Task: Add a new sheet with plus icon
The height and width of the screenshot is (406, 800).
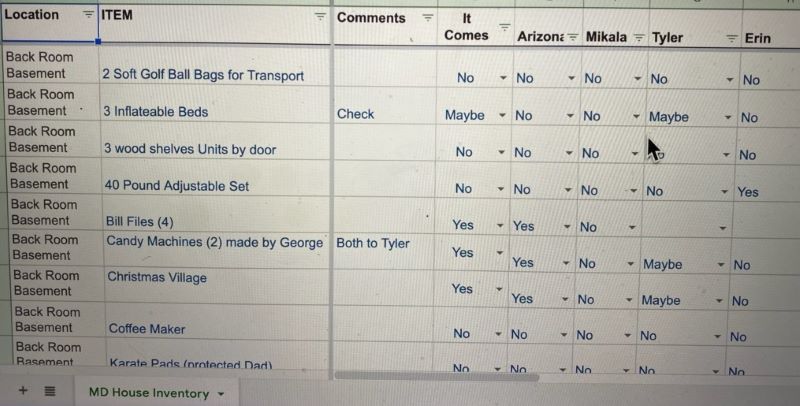Action: [23, 392]
